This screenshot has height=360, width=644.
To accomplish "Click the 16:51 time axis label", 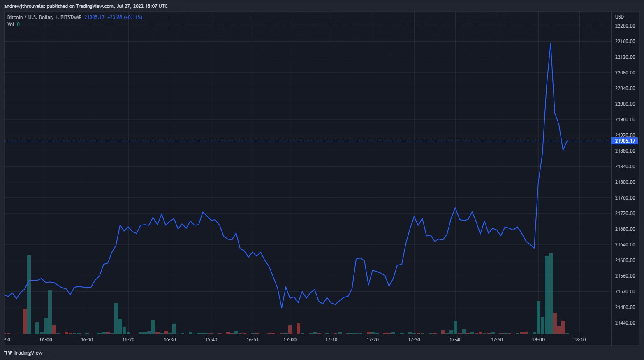I will (253, 340).
